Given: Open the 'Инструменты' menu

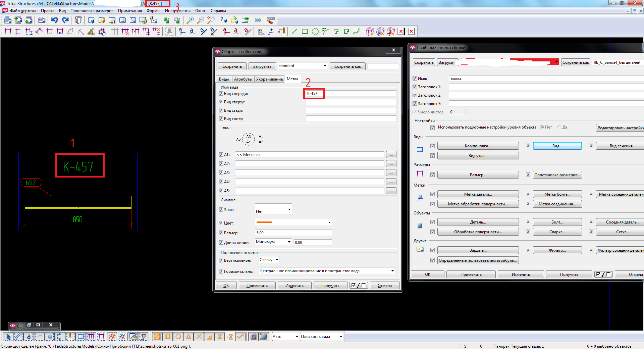Looking at the screenshot, I should click(177, 11).
